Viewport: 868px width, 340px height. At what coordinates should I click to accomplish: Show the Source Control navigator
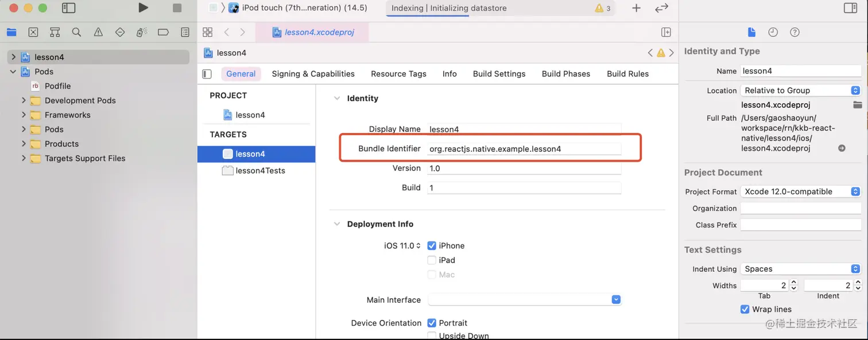(x=33, y=32)
